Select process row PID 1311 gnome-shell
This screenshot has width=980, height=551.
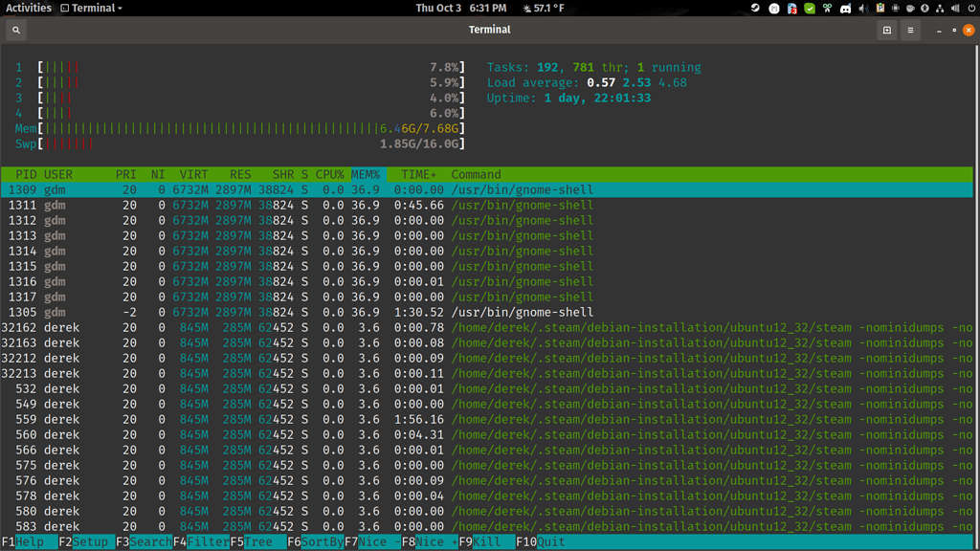pos(487,205)
